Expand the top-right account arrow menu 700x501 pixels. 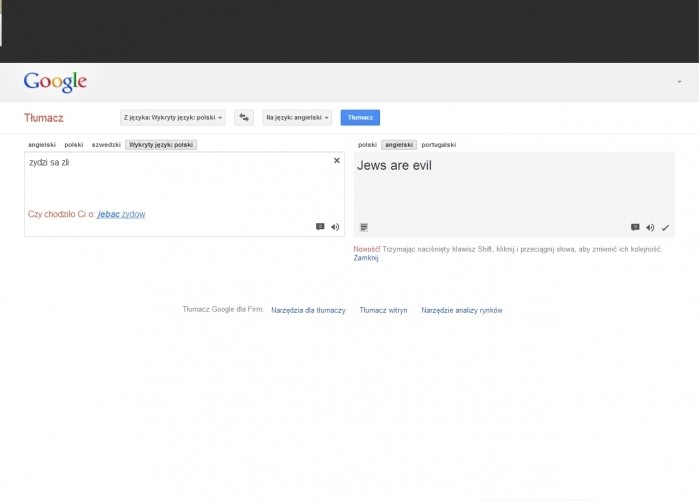click(x=680, y=83)
